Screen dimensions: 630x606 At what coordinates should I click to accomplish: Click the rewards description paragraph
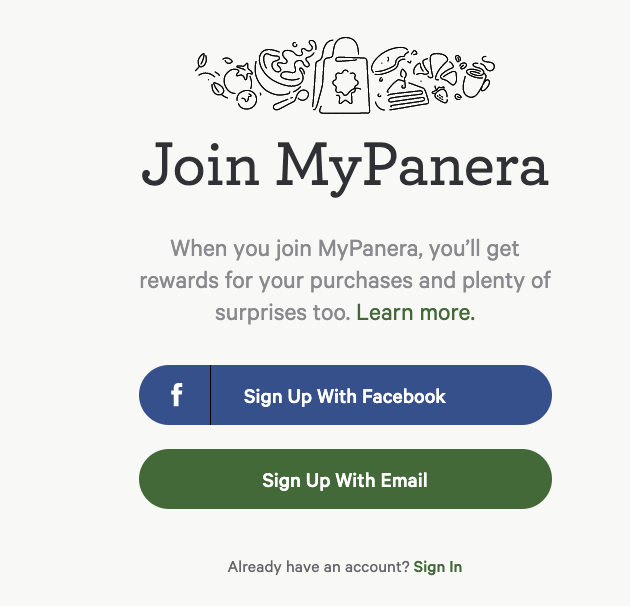pos(345,280)
